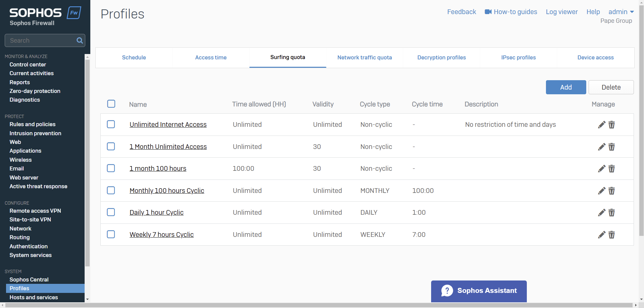
Task: Open Reports in sidebar
Action: [20, 82]
